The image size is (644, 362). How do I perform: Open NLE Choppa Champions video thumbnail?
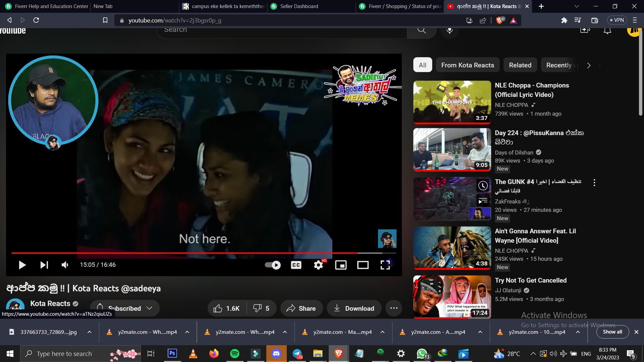pyautogui.click(x=452, y=102)
